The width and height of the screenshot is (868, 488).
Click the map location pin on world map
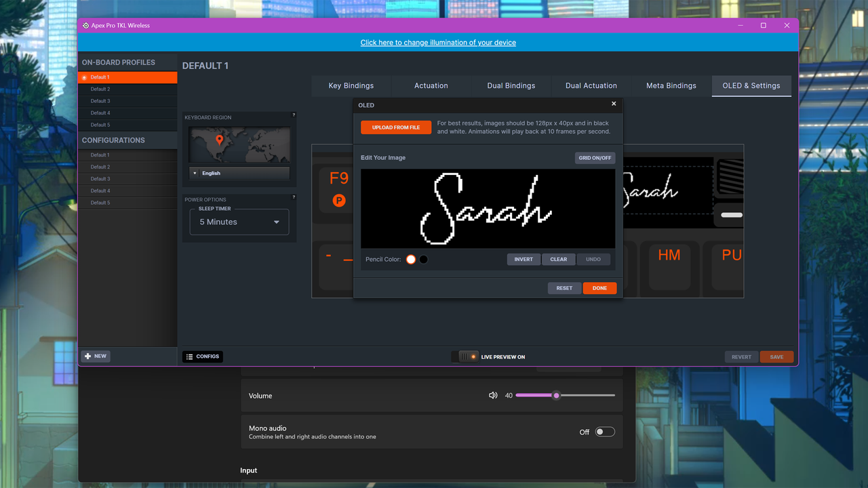pos(219,140)
